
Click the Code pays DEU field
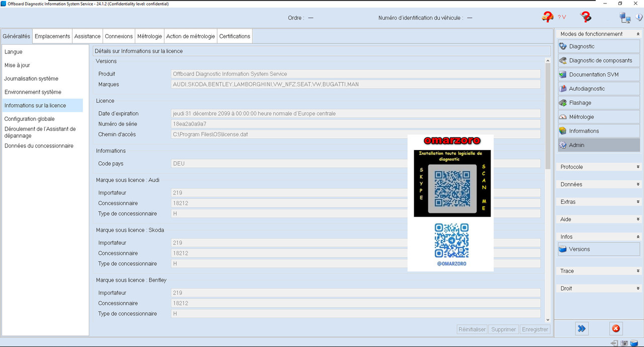[x=356, y=164]
